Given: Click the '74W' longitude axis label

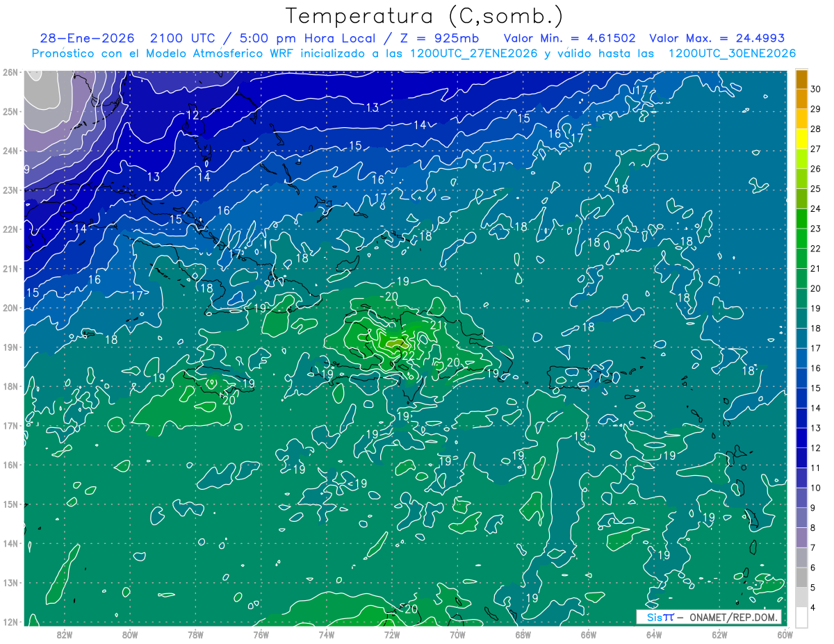Looking at the screenshot, I should tap(327, 634).
